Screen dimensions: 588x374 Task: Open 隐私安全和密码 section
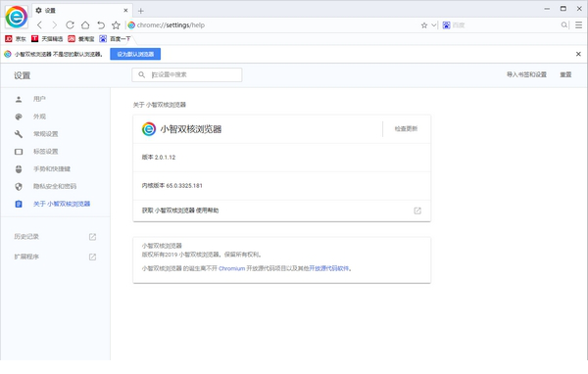coord(56,186)
